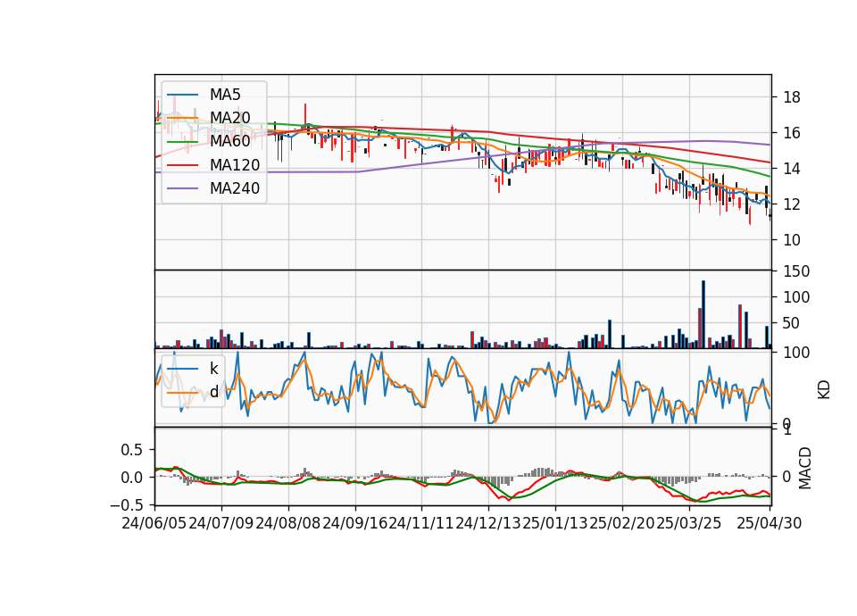
Task: Click the volume axis value 50
Action: [792, 323]
